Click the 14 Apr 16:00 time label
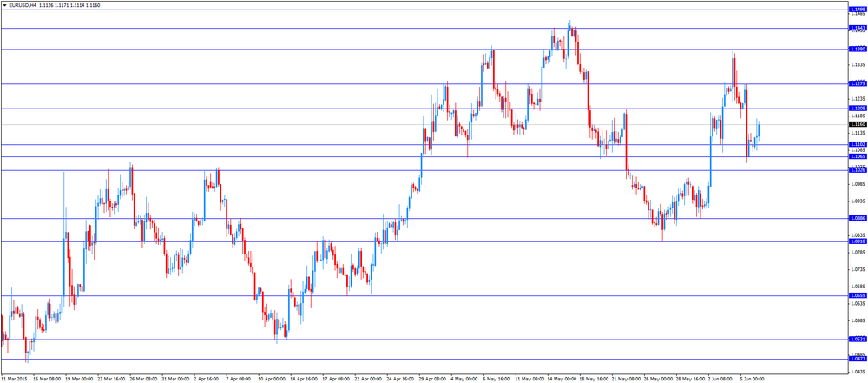Screen dimensions: 868x383 pyautogui.click(x=303, y=380)
